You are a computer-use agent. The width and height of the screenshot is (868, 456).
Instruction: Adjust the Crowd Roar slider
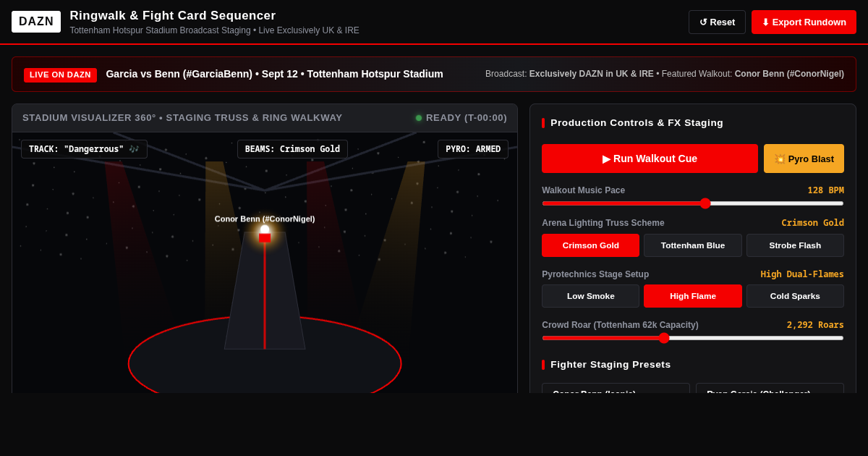tap(693, 338)
